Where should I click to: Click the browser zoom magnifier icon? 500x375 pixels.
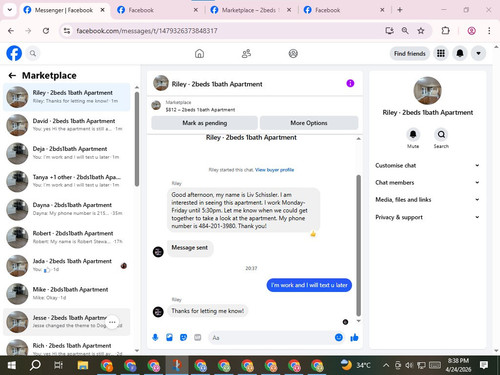[x=405, y=31]
